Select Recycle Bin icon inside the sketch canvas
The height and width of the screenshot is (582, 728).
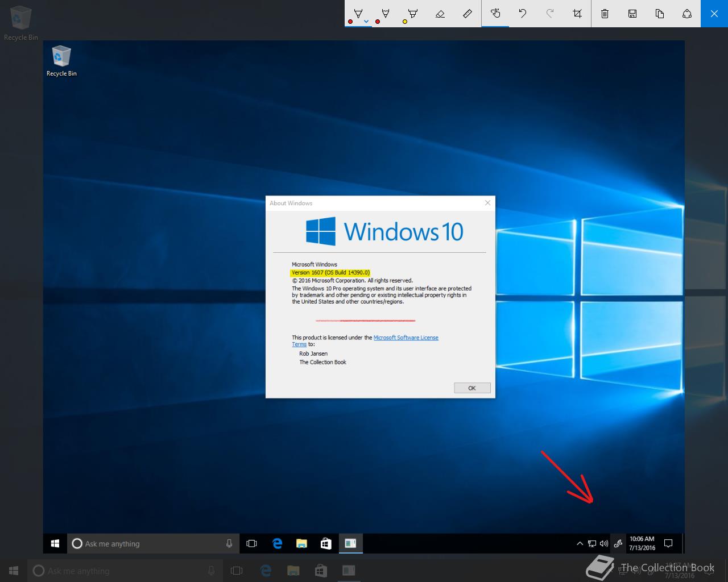[61, 61]
